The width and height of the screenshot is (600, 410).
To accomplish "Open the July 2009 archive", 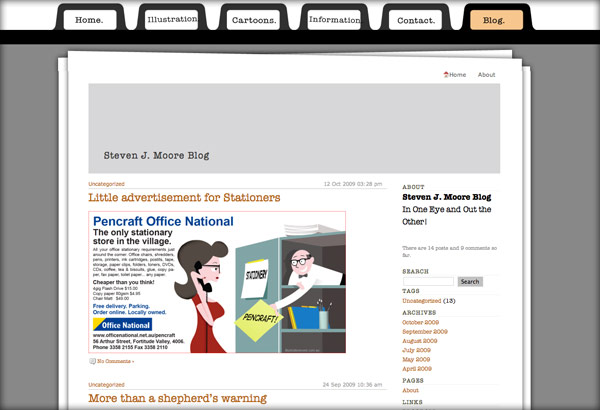I will click(416, 350).
